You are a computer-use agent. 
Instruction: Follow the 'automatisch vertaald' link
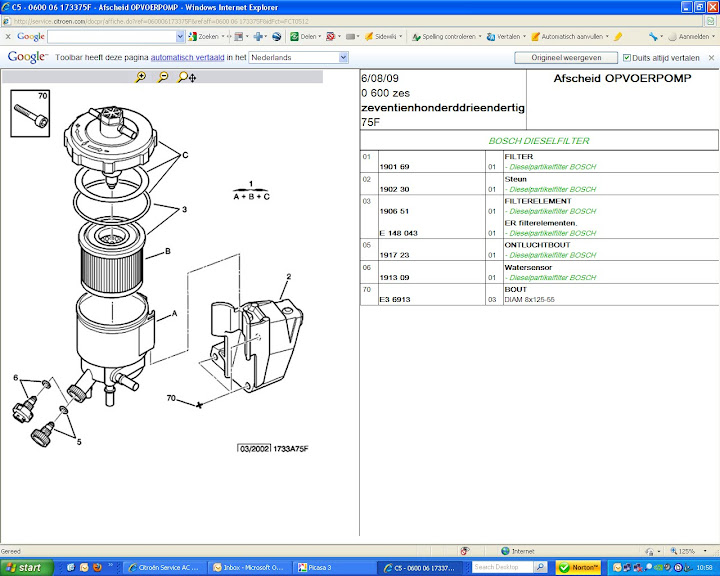(187, 57)
